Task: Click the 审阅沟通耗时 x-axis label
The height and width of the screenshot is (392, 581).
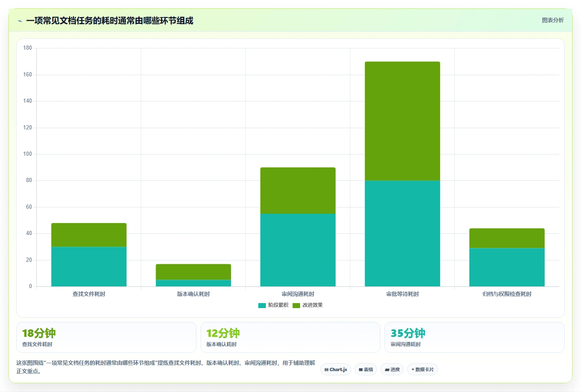Action: 298,294
